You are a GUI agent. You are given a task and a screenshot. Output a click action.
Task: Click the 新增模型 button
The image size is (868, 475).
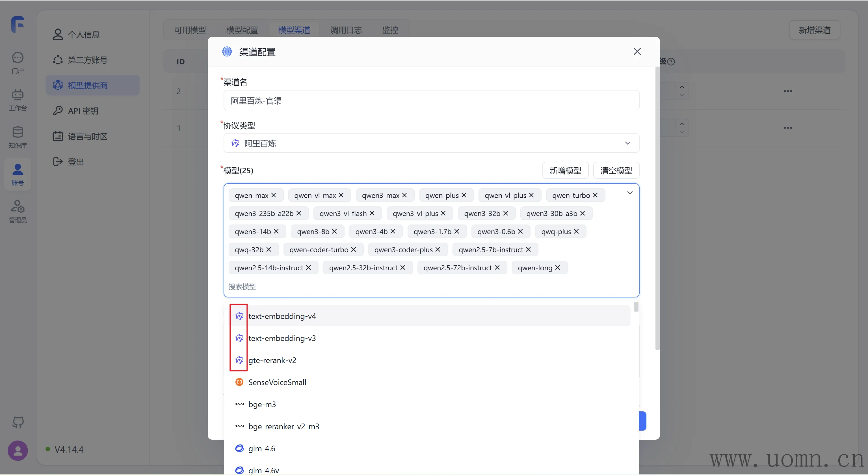pos(565,170)
